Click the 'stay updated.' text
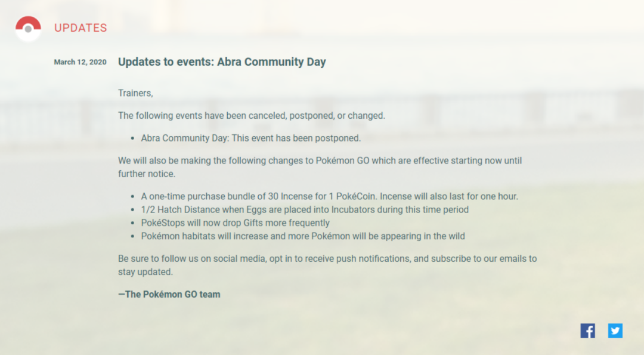Image resolution: width=644 pixels, height=355 pixels. 145,271
